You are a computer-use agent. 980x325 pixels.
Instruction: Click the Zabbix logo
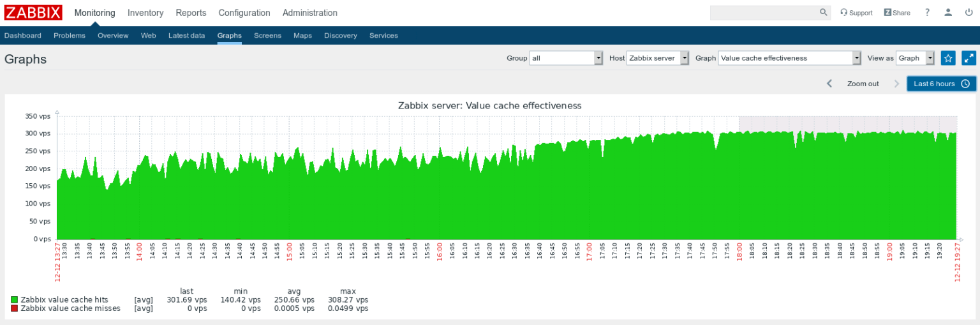tap(33, 13)
